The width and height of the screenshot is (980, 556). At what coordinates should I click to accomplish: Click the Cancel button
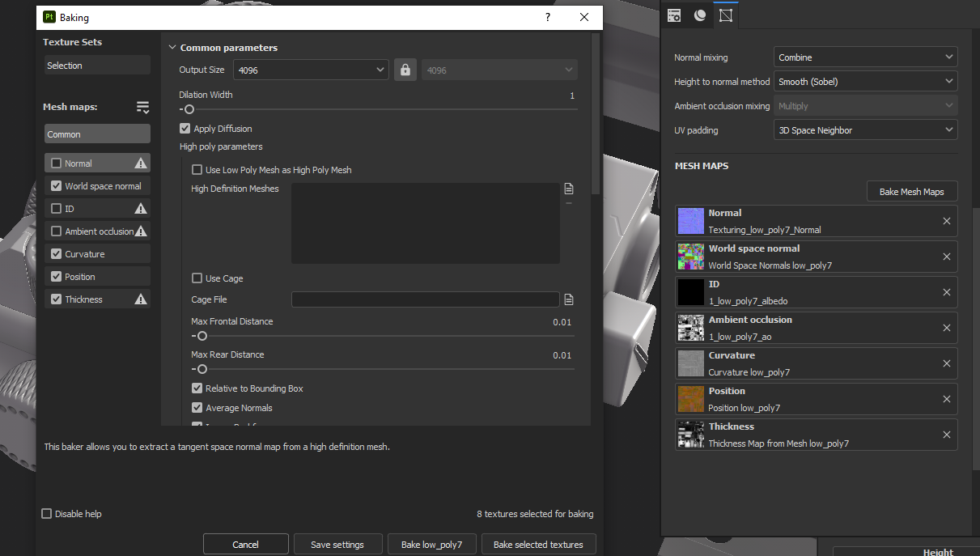click(245, 545)
